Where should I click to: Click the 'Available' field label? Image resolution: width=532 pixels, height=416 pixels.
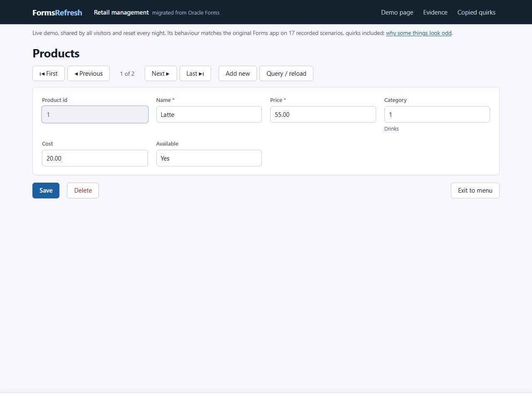[x=167, y=144]
